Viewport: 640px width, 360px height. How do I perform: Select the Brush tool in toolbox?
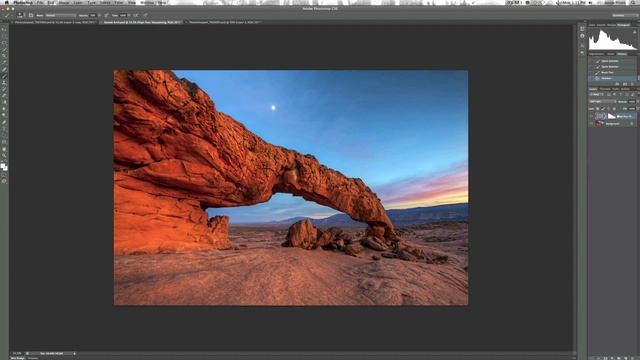[4, 76]
